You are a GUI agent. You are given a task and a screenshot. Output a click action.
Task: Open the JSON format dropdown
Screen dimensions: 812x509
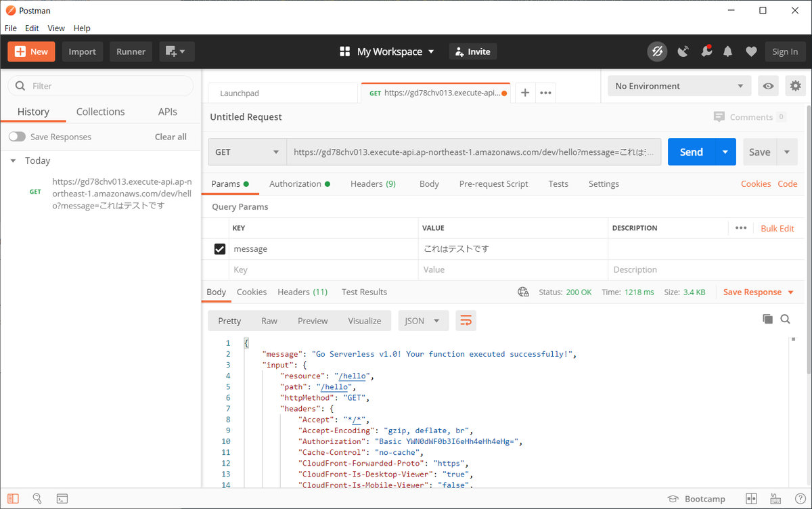423,321
